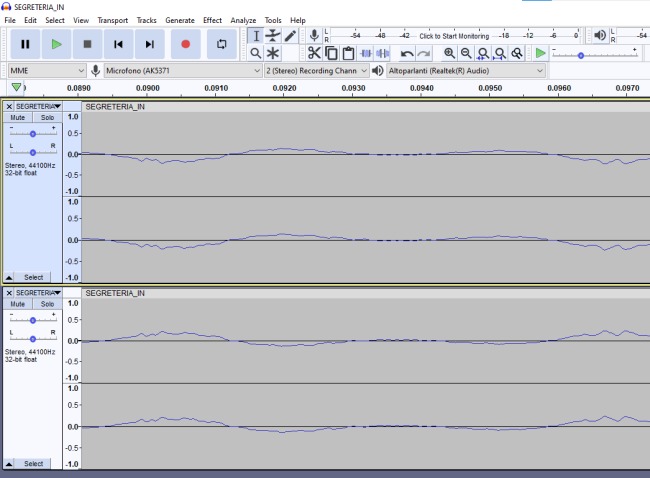Close the second SEGRETERIA track
This screenshot has width=650, height=478.
pos(9,293)
